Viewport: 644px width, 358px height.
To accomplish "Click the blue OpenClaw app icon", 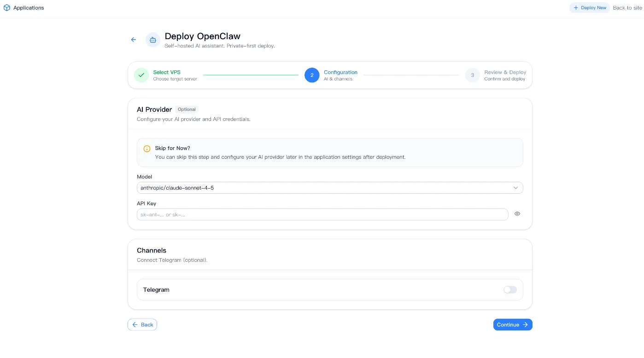I will tap(152, 40).
